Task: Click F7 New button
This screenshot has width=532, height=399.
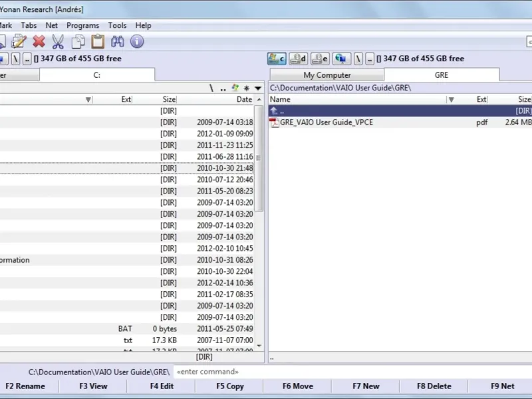Action: 366,386
